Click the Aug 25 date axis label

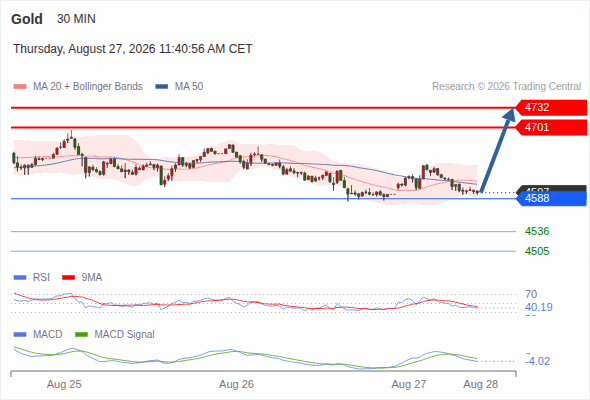click(64, 385)
